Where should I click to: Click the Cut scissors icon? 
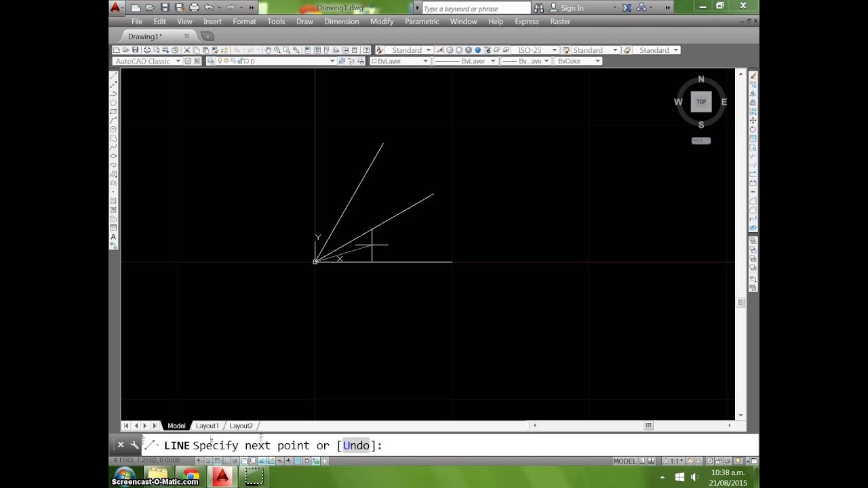[x=187, y=50]
